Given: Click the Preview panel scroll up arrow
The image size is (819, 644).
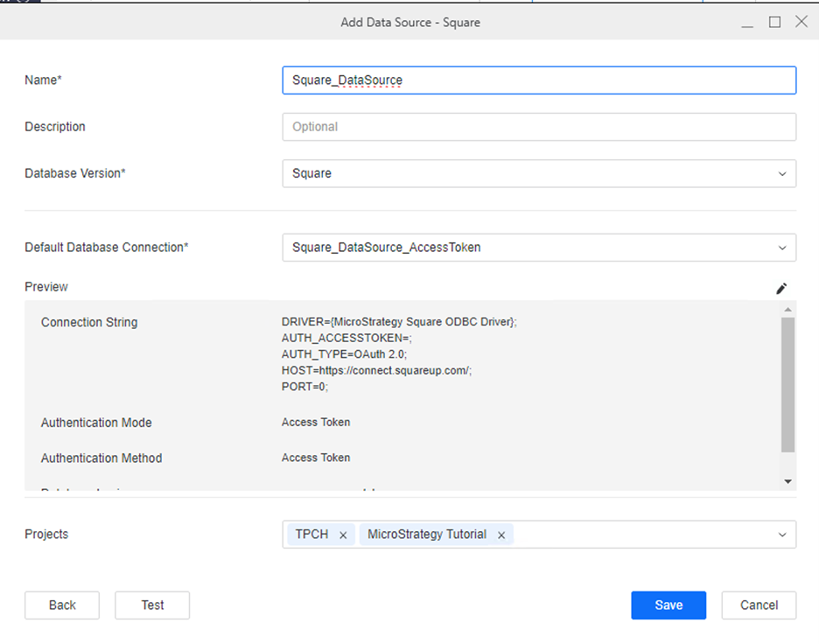Looking at the screenshot, I should click(x=787, y=310).
